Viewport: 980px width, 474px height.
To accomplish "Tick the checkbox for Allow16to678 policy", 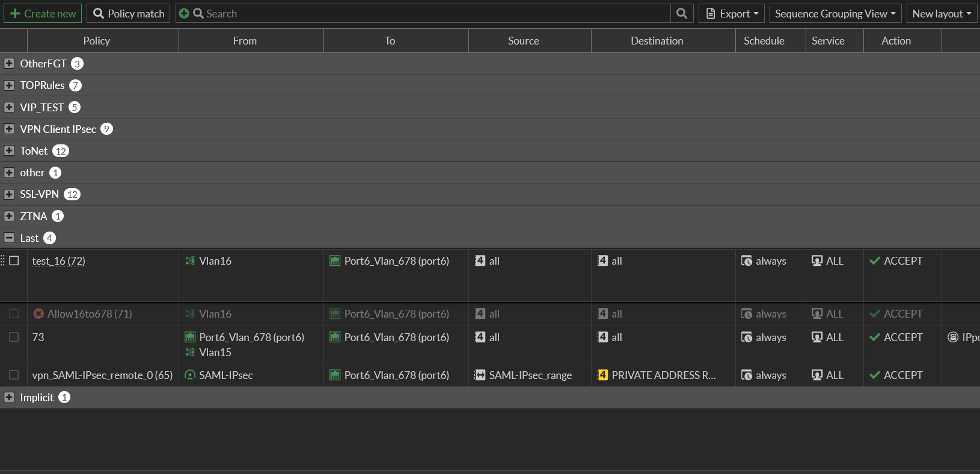I will [x=14, y=313].
